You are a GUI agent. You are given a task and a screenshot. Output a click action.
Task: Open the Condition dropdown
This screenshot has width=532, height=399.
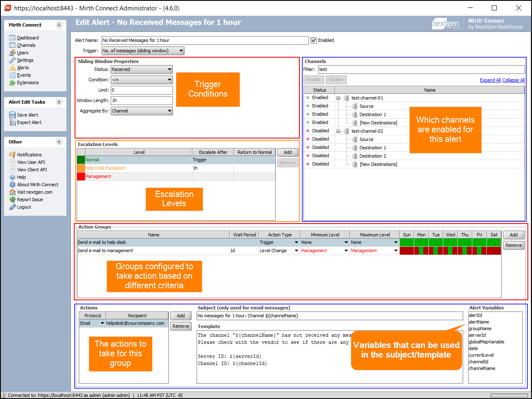(x=142, y=80)
